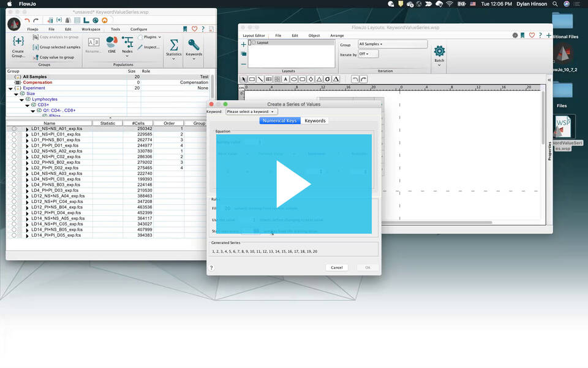The width and height of the screenshot is (588, 368).
Task: Select the arrow pointer tool in the Layout toolbar
Action: tap(243, 79)
